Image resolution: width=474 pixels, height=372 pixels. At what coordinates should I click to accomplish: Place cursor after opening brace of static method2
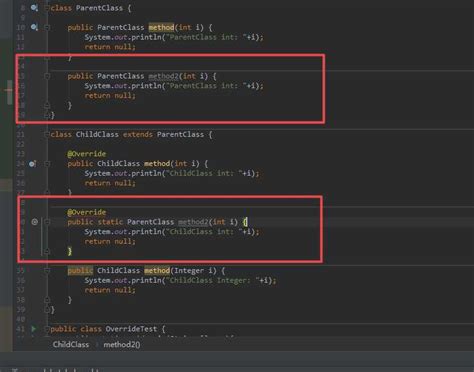coord(247,222)
